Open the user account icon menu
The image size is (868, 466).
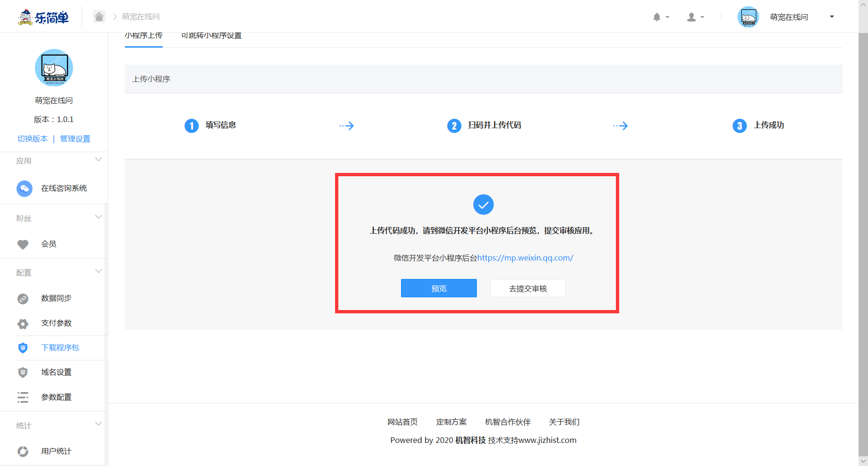click(696, 17)
